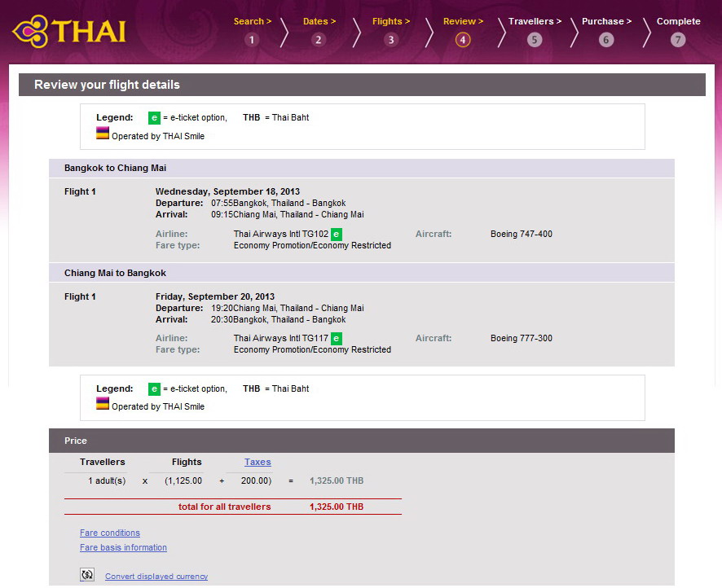Click the arrival '20:30Bangkok' line
The image size is (722, 588).
(278, 320)
